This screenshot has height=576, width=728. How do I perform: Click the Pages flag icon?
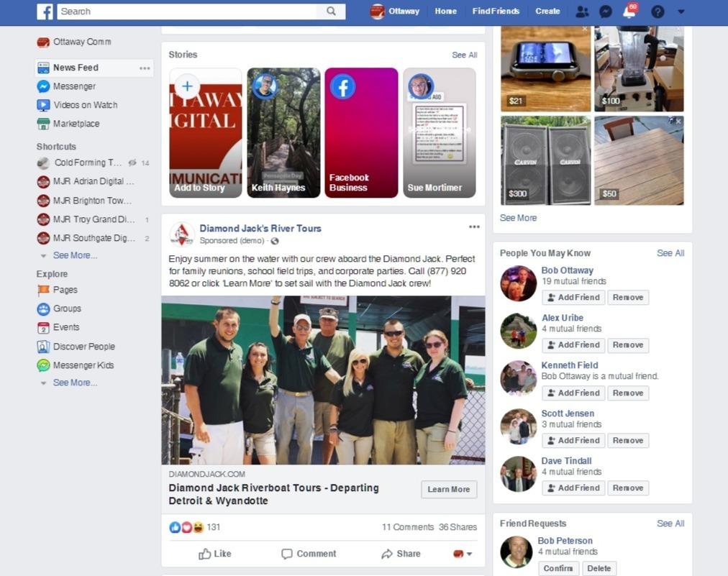pyautogui.click(x=43, y=290)
